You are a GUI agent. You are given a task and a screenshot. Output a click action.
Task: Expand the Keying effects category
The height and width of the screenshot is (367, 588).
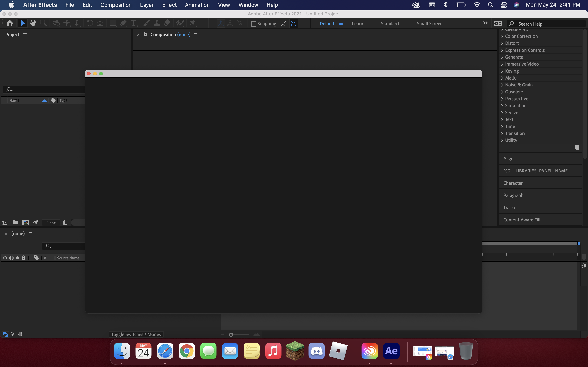pyautogui.click(x=513, y=71)
